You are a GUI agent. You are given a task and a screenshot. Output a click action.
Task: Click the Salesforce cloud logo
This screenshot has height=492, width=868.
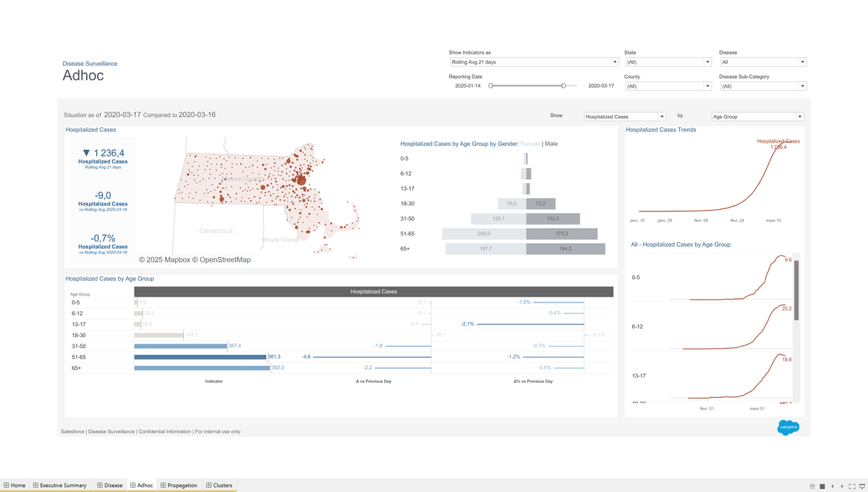788,428
